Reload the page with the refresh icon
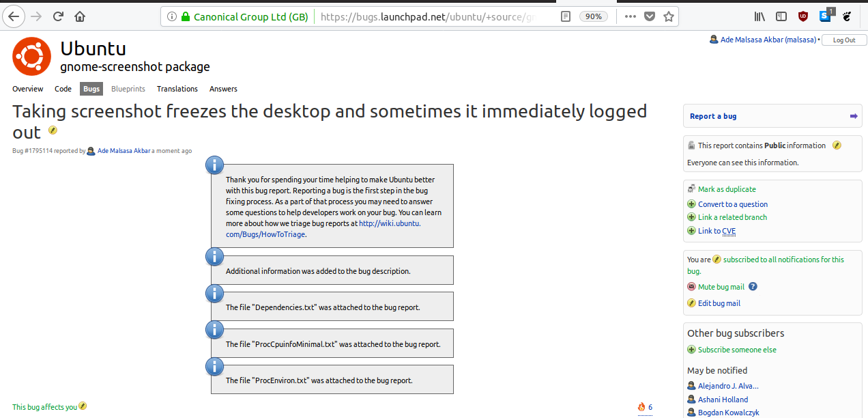 click(59, 16)
